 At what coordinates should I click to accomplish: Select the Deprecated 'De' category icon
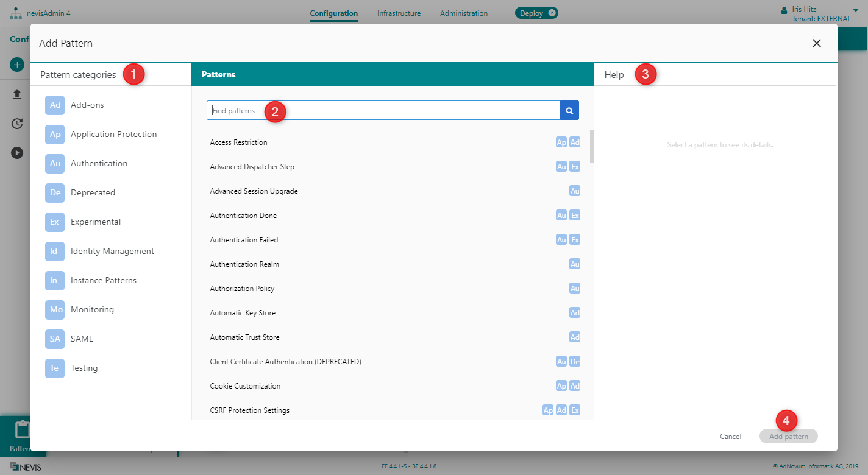pos(55,192)
